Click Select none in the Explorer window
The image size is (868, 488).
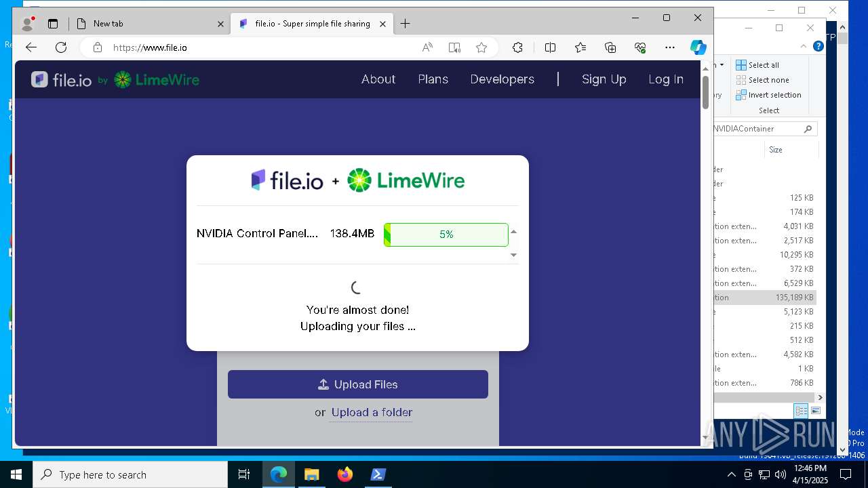click(763, 80)
